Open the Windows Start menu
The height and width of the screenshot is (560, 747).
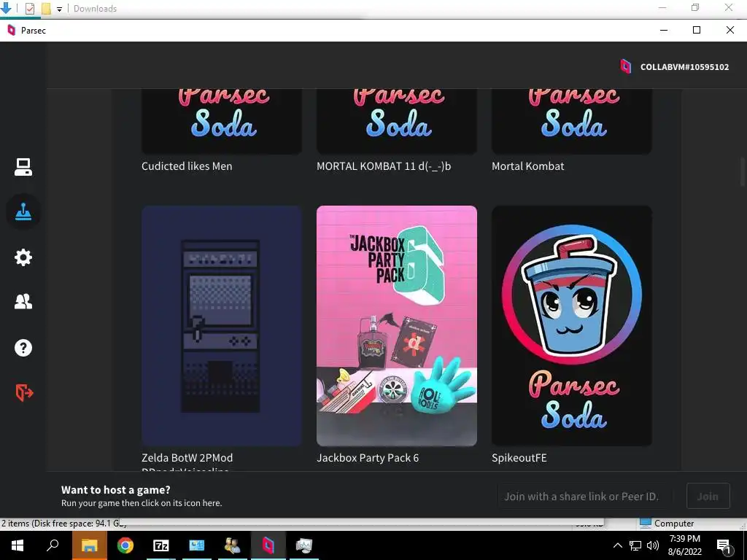(x=18, y=545)
